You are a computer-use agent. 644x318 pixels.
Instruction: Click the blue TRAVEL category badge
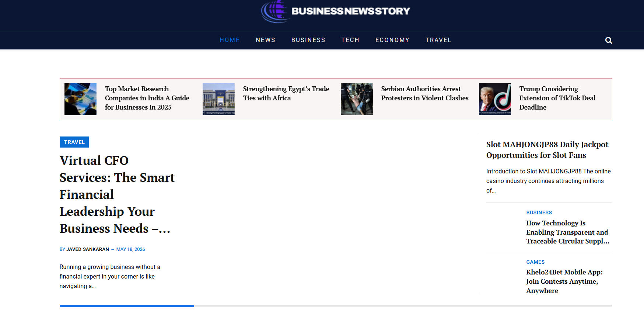74,142
